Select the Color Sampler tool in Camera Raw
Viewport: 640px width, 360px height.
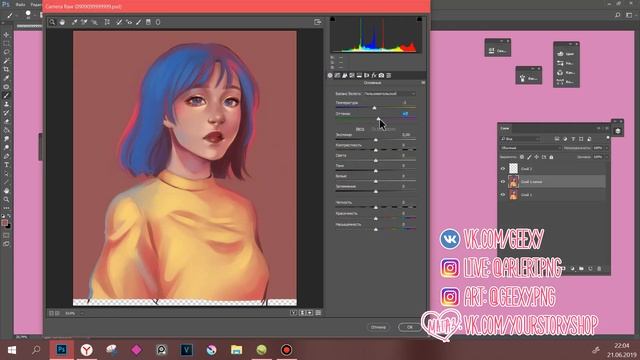tap(84, 22)
